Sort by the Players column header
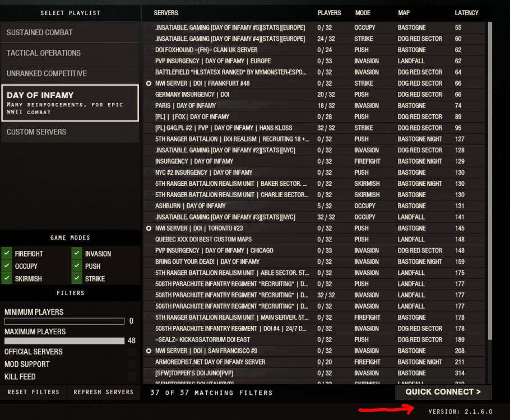This screenshot has width=510, height=420. point(329,13)
